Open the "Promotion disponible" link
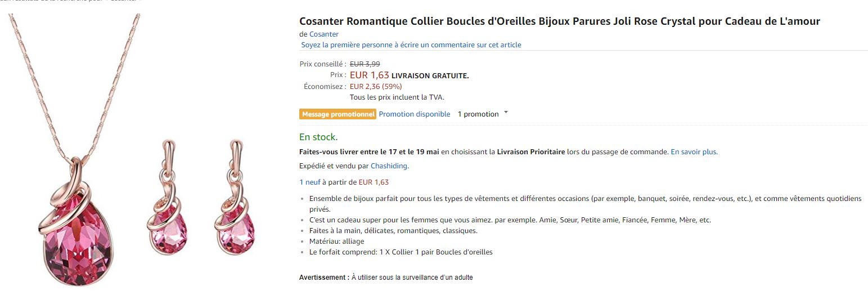The width and height of the screenshot is (868, 295). coord(415,114)
